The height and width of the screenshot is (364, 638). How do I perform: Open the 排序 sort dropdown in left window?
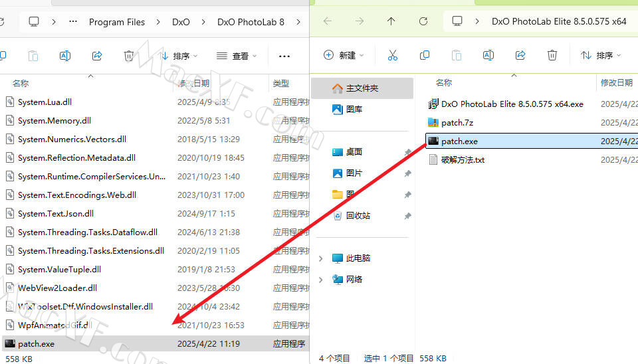pos(179,56)
